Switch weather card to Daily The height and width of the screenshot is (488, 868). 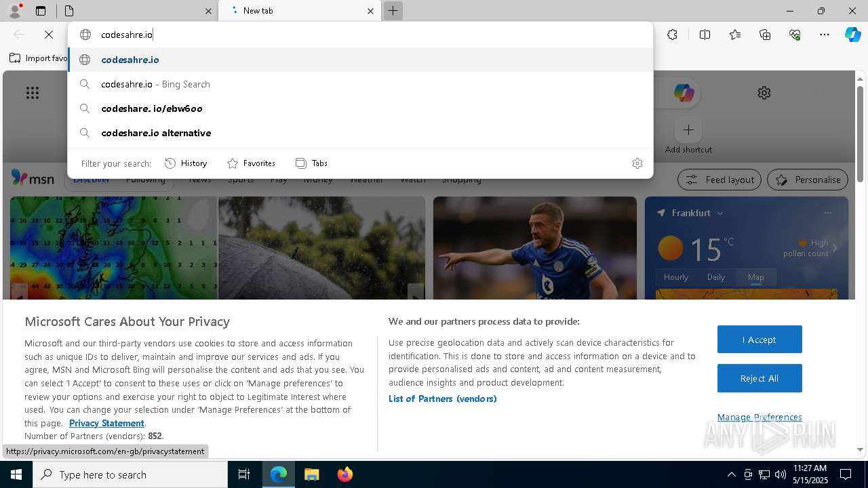(x=715, y=277)
